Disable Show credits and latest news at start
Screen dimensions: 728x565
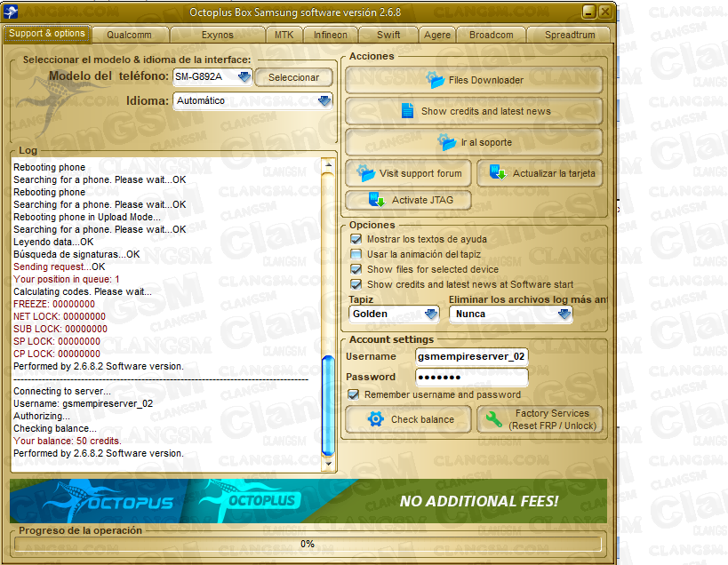tap(356, 284)
